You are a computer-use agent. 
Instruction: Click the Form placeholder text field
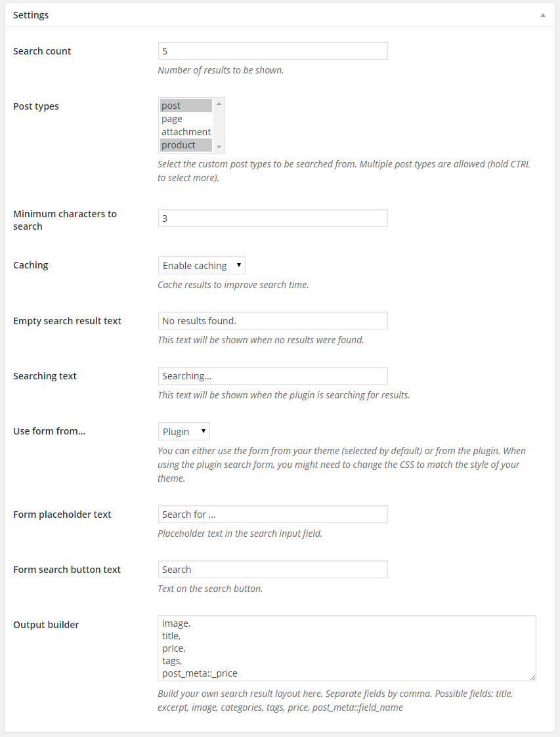[272, 515]
